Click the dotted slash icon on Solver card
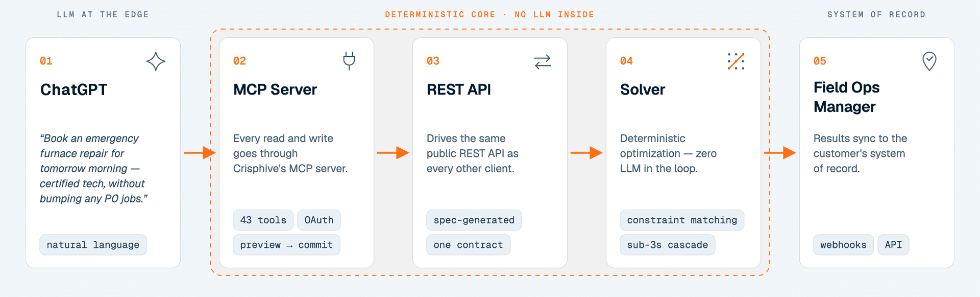Image resolution: width=980 pixels, height=297 pixels. (736, 61)
